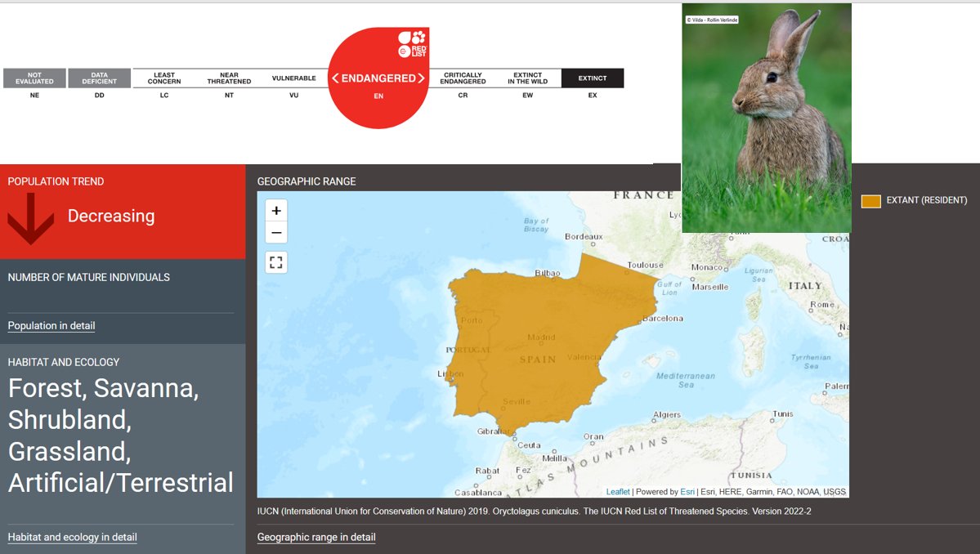The width and height of the screenshot is (980, 554).
Task: Select the Vulnerable category
Action: pyautogui.click(x=293, y=78)
